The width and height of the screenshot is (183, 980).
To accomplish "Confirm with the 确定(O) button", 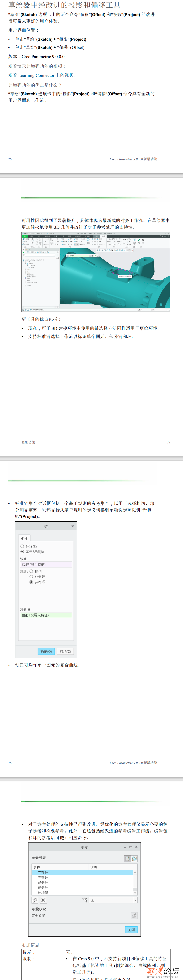I will 46,652.
